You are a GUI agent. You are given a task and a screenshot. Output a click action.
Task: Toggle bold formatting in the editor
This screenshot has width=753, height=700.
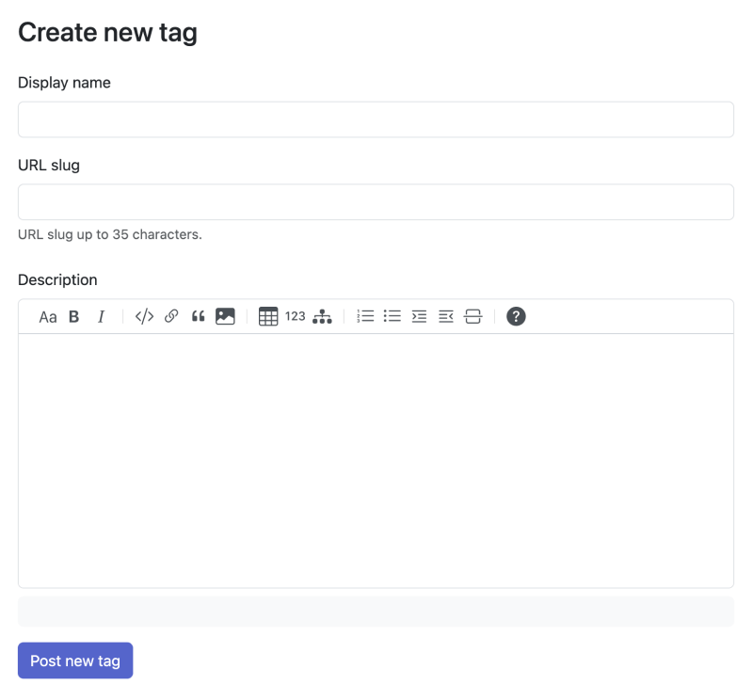point(74,317)
